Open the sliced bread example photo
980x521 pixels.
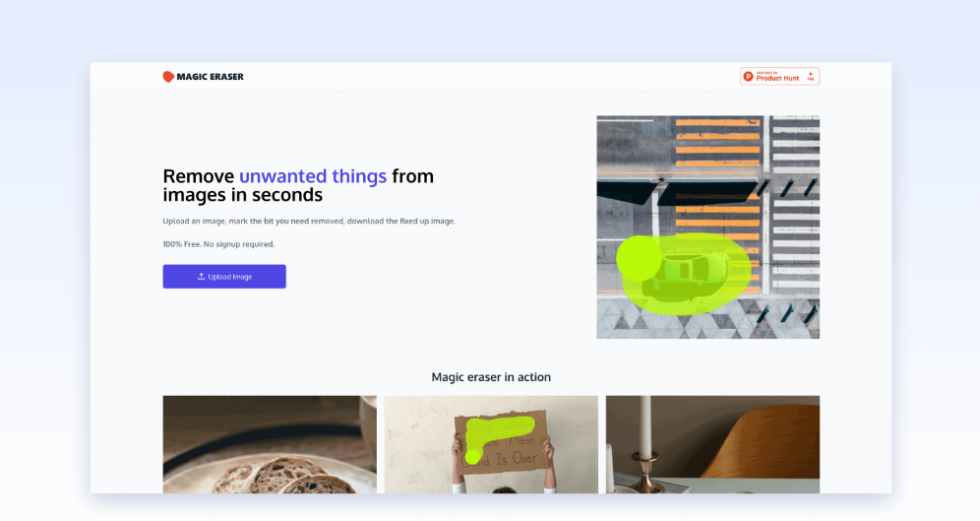click(x=270, y=444)
